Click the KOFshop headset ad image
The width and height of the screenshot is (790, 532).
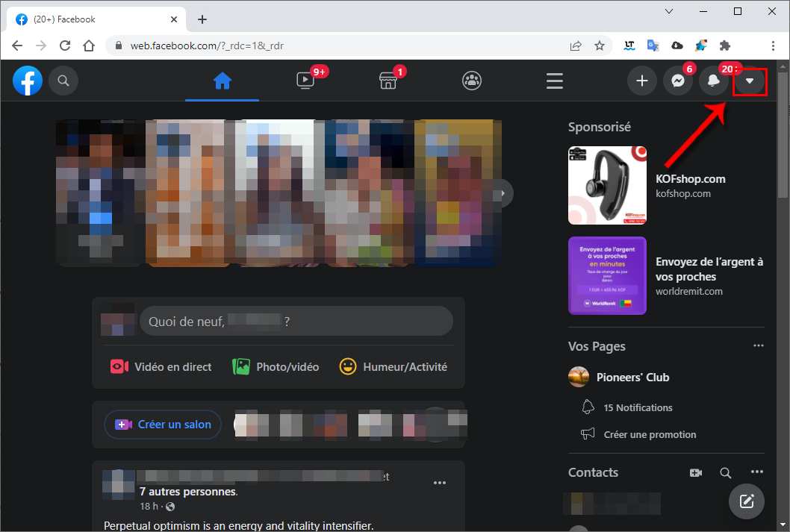[x=607, y=185]
